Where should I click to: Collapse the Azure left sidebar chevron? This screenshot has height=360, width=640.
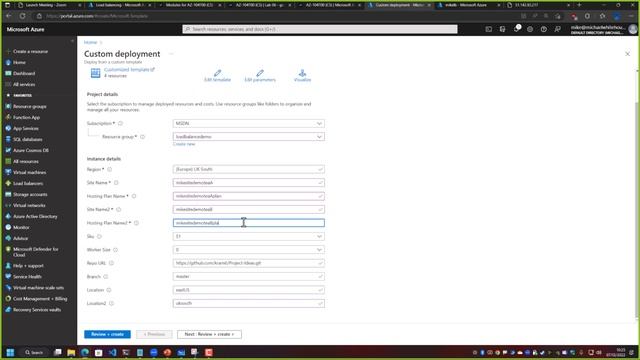72,41
